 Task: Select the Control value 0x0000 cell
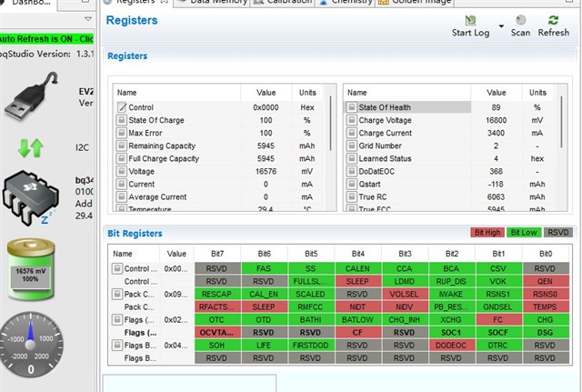point(266,107)
